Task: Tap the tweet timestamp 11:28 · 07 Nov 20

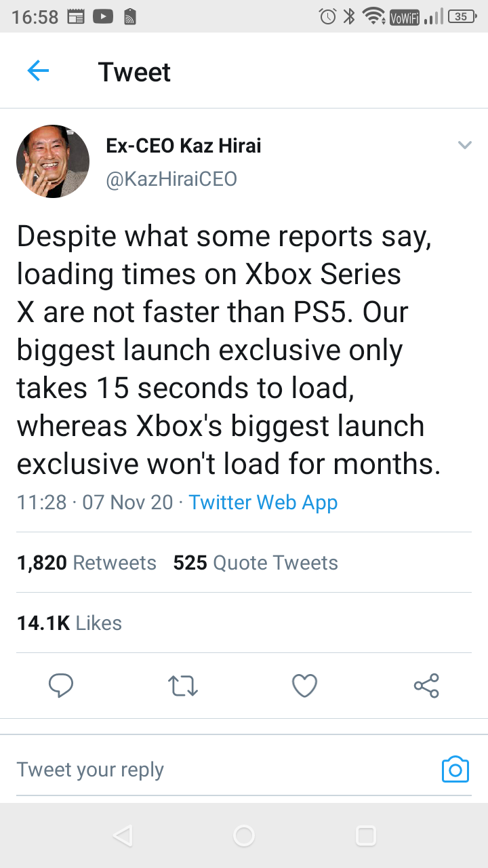Action: (95, 502)
